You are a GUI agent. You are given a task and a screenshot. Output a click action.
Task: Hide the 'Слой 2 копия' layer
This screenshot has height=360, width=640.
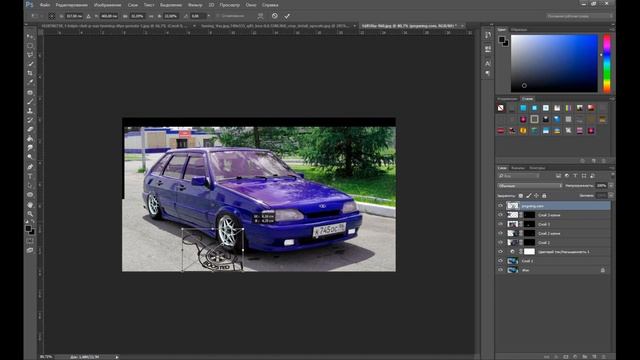[x=500, y=233]
